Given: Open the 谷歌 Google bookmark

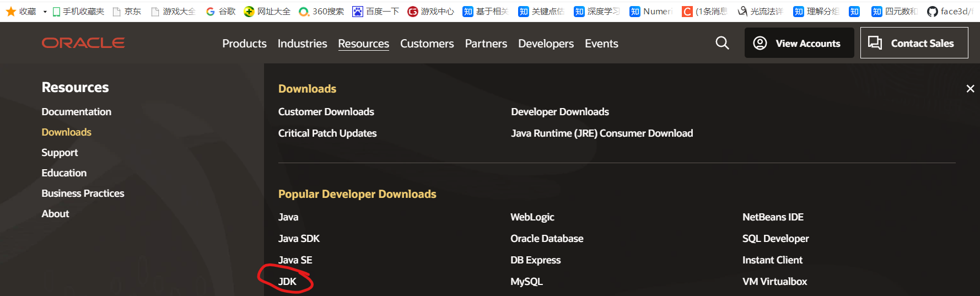Looking at the screenshot, I should (x=220, y=12).
